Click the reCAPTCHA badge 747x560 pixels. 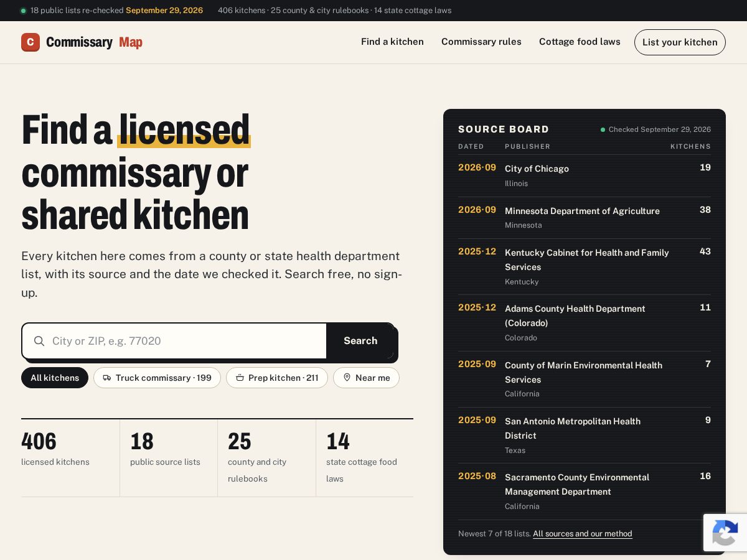[725, 532]
